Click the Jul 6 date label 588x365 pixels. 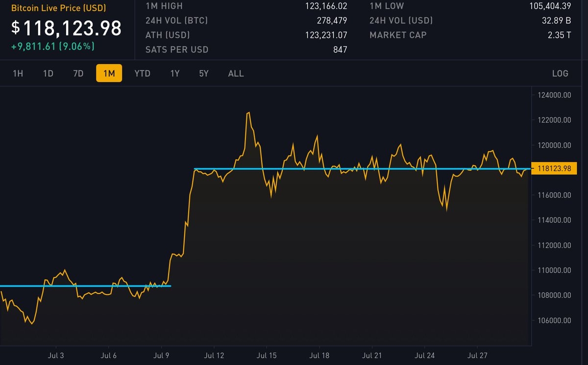(x=108, y=355)
